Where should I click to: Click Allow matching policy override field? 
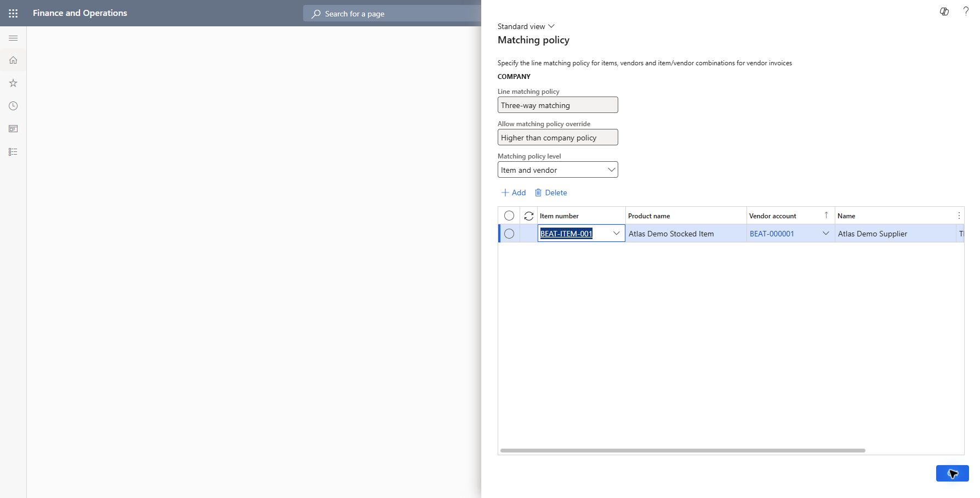click(x=558, y=137)
